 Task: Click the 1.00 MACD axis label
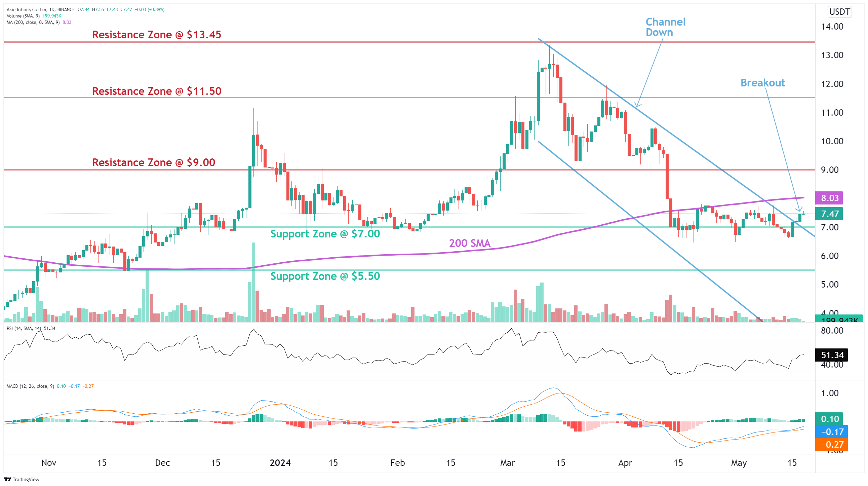pos(830,393)
